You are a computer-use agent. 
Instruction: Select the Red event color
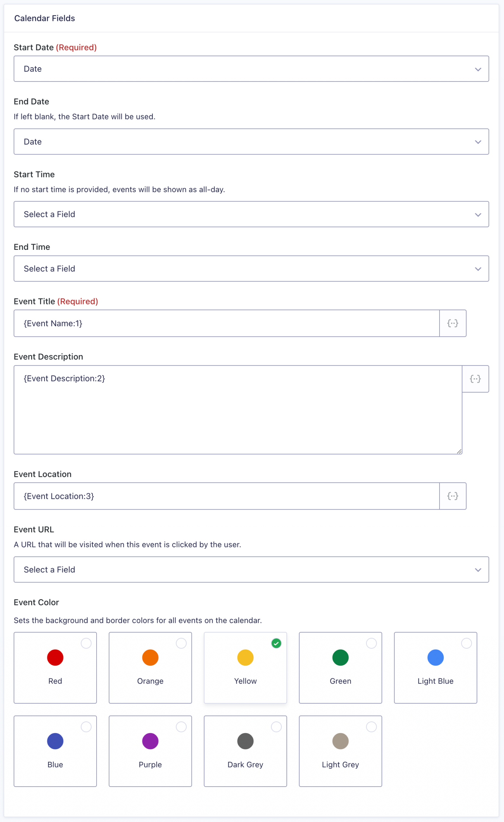click(55, 668)
